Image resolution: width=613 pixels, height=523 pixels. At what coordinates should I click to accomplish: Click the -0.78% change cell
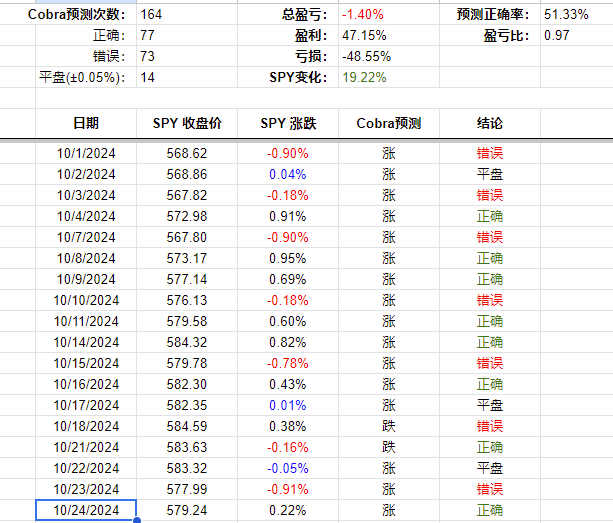click(x=288, y=364)
